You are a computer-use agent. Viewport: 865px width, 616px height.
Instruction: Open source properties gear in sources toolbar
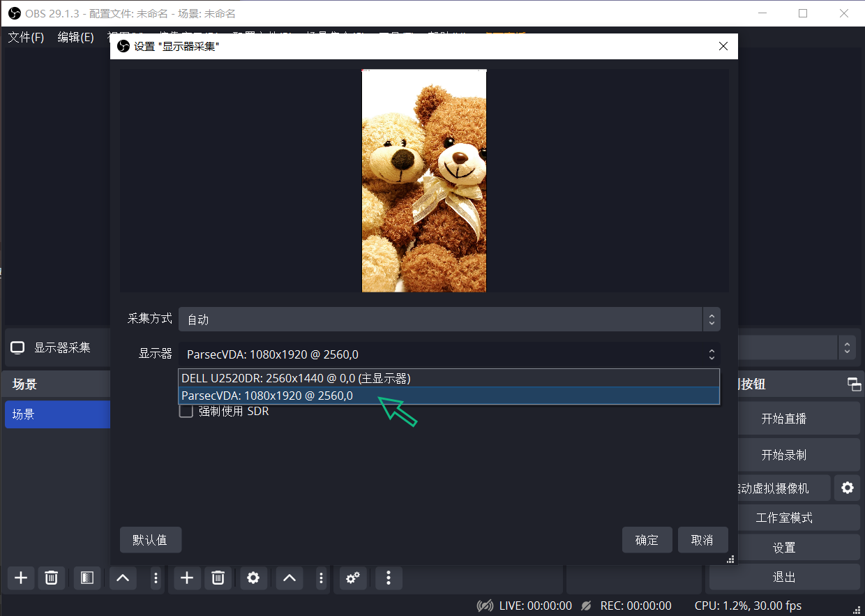point(253,578)
